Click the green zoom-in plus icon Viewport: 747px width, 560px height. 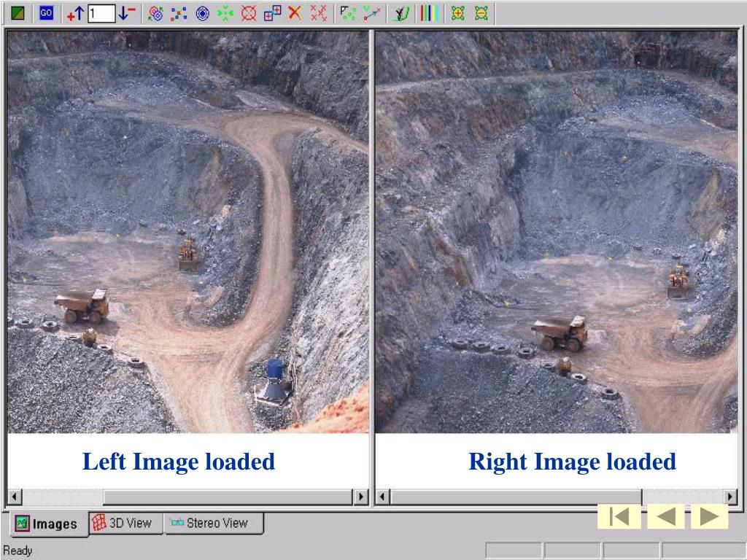click(x=458, y=13)
